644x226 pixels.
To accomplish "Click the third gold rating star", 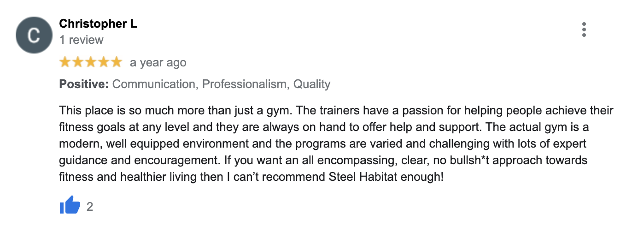I will coord(91,62).
